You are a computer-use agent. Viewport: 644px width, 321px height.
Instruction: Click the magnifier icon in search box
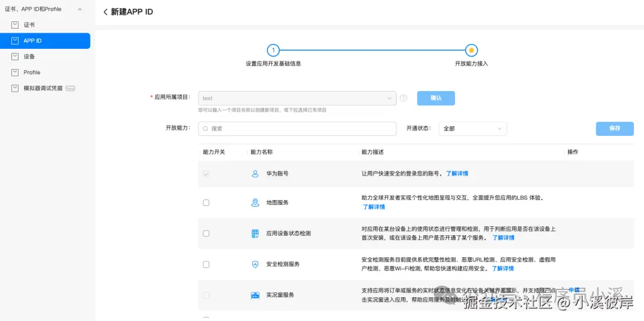205,129
